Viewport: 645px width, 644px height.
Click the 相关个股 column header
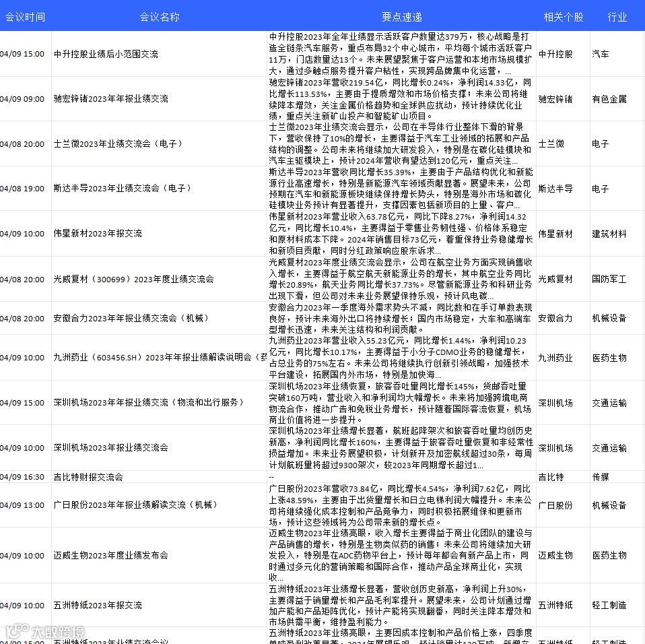pos(563,17)
